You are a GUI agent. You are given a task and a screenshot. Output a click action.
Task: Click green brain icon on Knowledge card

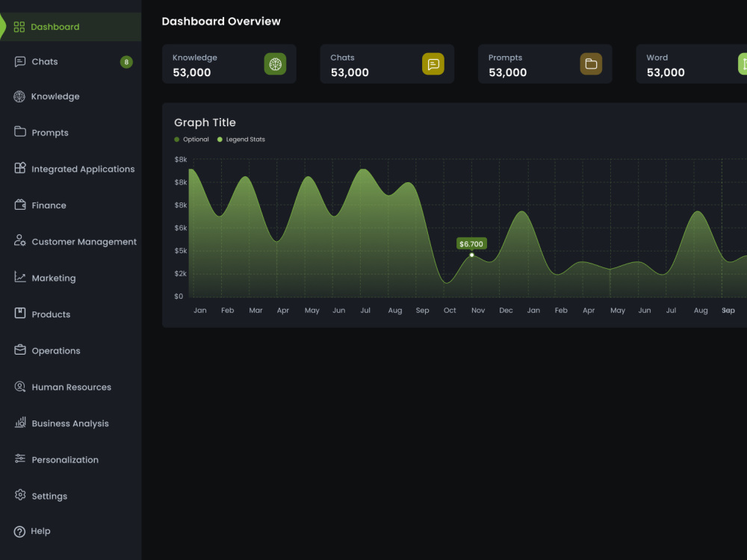click(276, 63)
